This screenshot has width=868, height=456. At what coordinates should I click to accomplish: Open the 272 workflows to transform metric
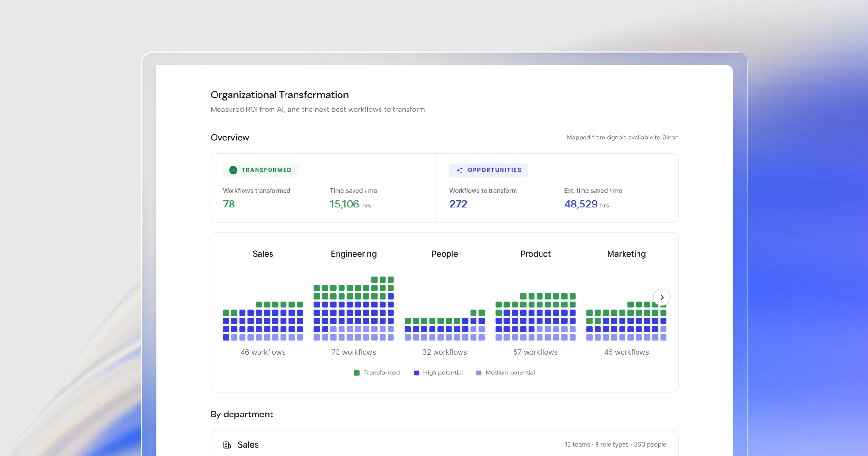pyautogui.click(x=459, y=204)
